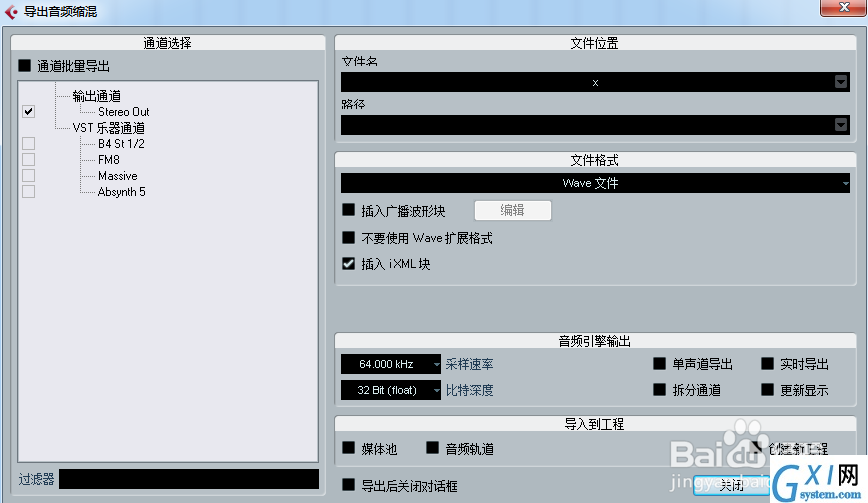
Task: Enable 拆分通道 checkbox
Action: pos(659,390)
